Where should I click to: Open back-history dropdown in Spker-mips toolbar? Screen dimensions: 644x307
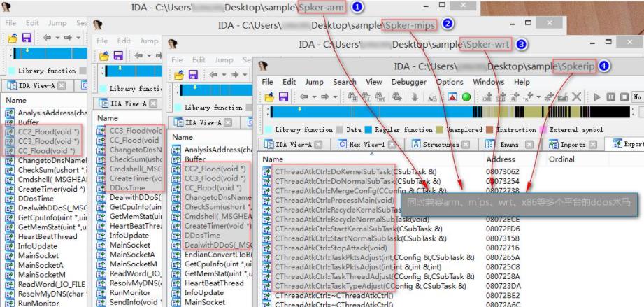click(x=149, y=56)
